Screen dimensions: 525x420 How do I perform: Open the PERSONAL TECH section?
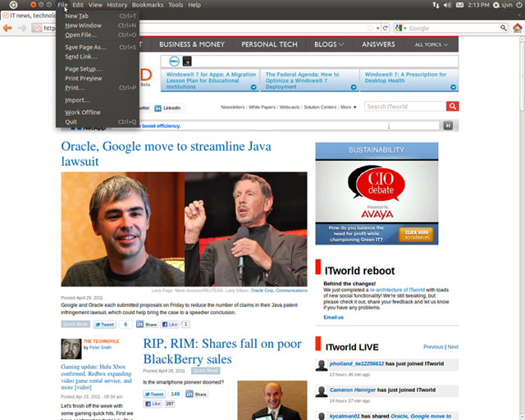[270, 44]
